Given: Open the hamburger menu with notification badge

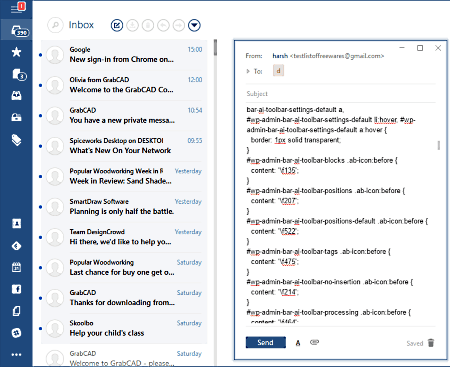Looking at the screenshot, I should click(x=17, y=7).
